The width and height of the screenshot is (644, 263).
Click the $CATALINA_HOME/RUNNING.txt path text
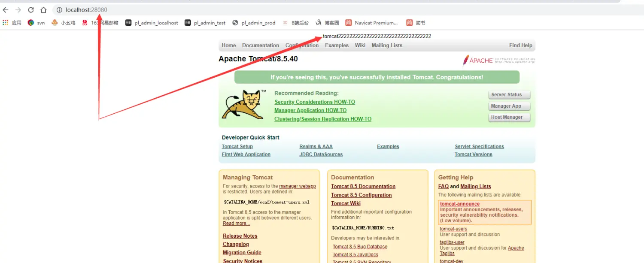click(363, 228)
